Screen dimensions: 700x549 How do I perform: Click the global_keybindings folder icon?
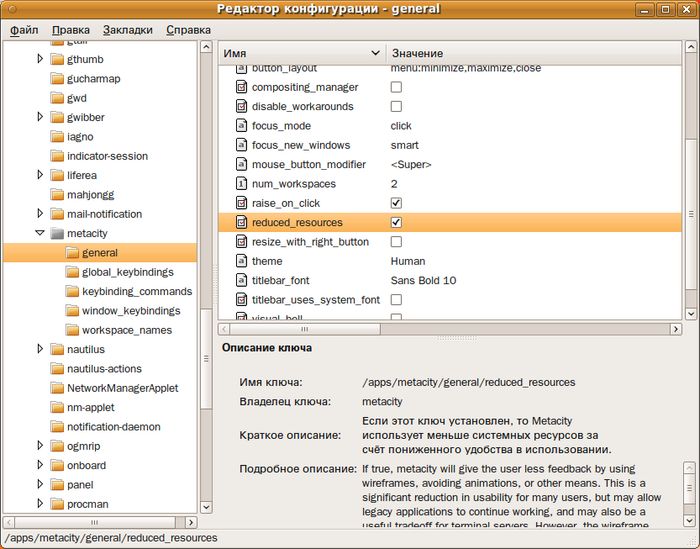(x=72, y=272)
